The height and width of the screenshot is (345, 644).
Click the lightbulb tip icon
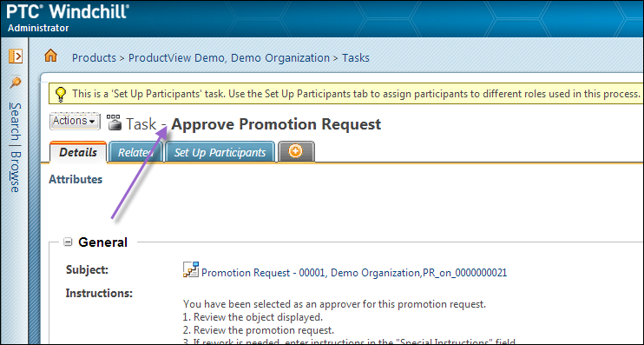point(61,94)
